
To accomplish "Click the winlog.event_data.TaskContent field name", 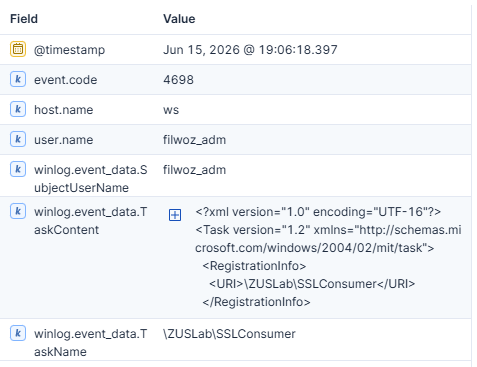I will coord(90,221).
